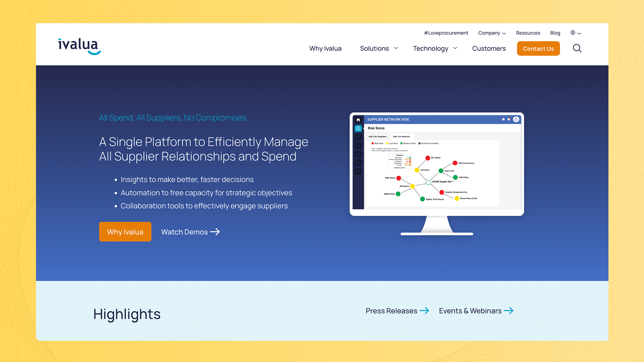Expand the Company dropdown chevron

[x=504, y=33]
